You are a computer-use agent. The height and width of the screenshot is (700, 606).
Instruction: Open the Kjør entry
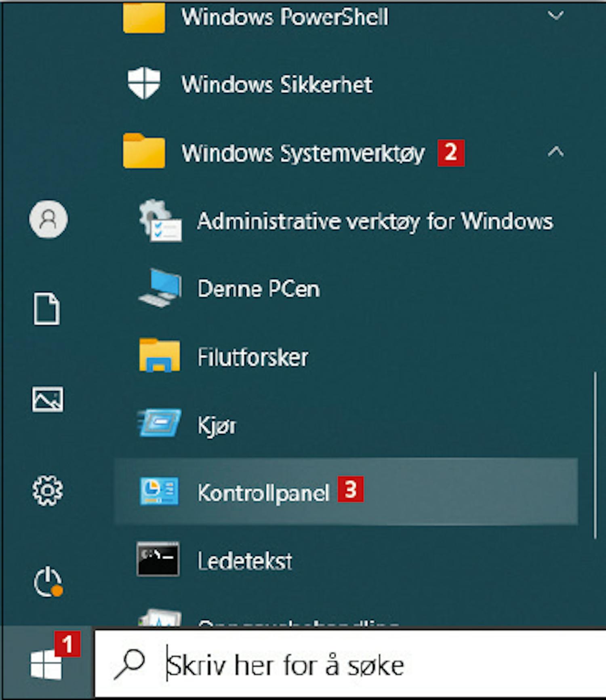(217, 426)
